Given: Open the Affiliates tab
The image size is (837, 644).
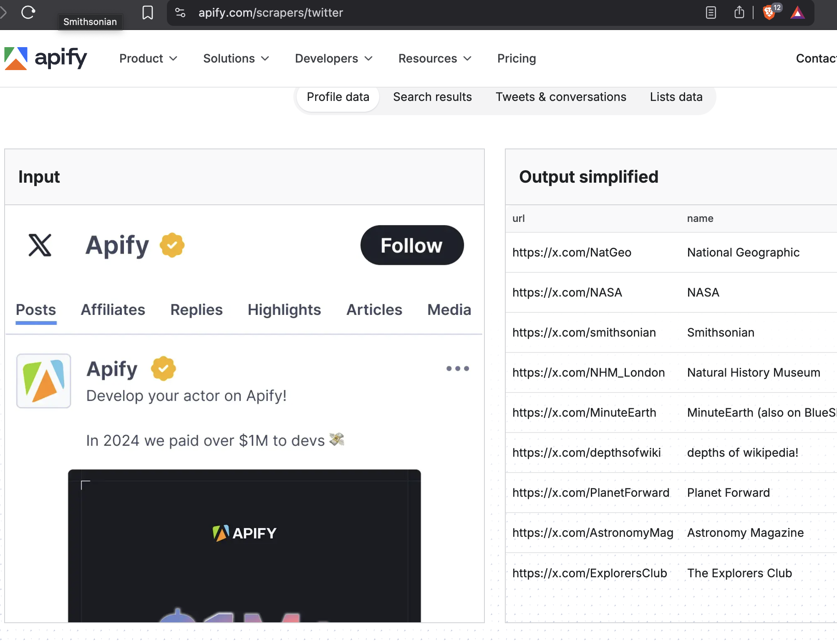Looking at the screenshot, I should click(113, 309).
